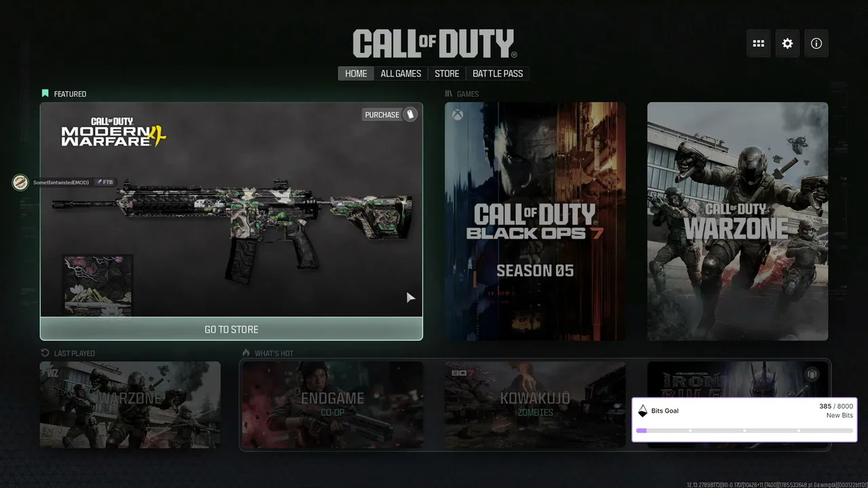Click the Bits Goal progress bar
Image resolution: width=868 pixels, height=488 pixels.
(x=745, y=430)
